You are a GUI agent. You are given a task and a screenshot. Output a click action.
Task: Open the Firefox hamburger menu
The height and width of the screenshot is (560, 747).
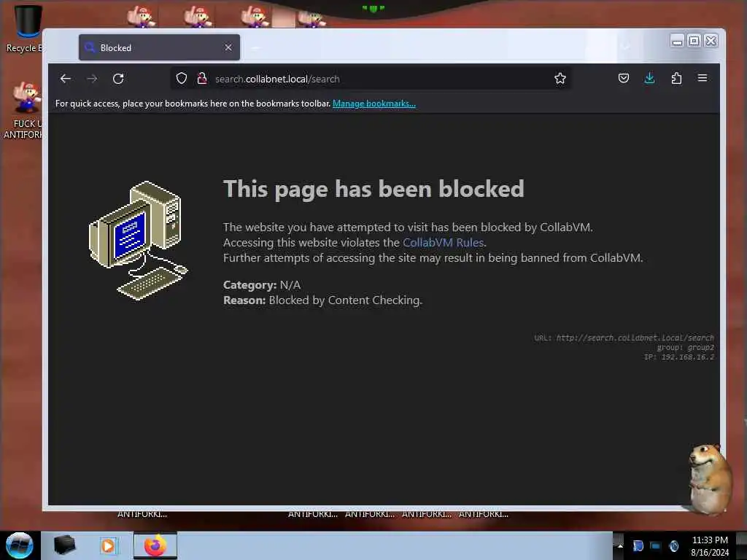click(703, 77)
